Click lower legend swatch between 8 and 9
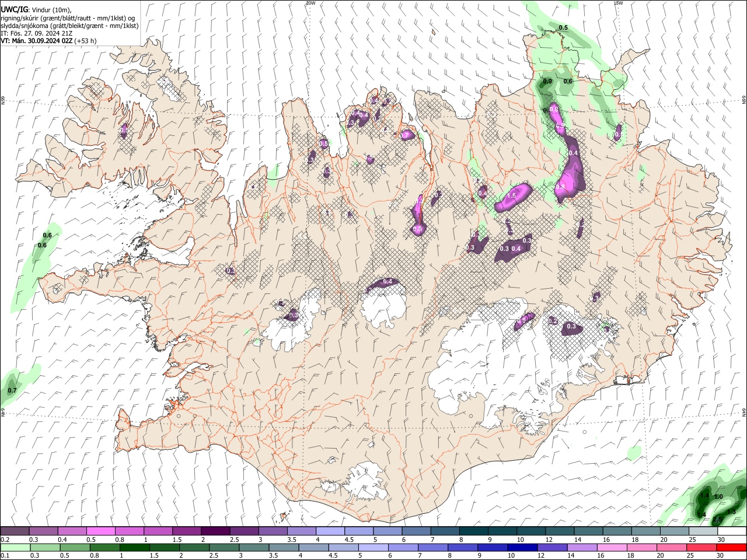Image resolution: width=747 pixels, height=560 pixels. click(462, 547)
